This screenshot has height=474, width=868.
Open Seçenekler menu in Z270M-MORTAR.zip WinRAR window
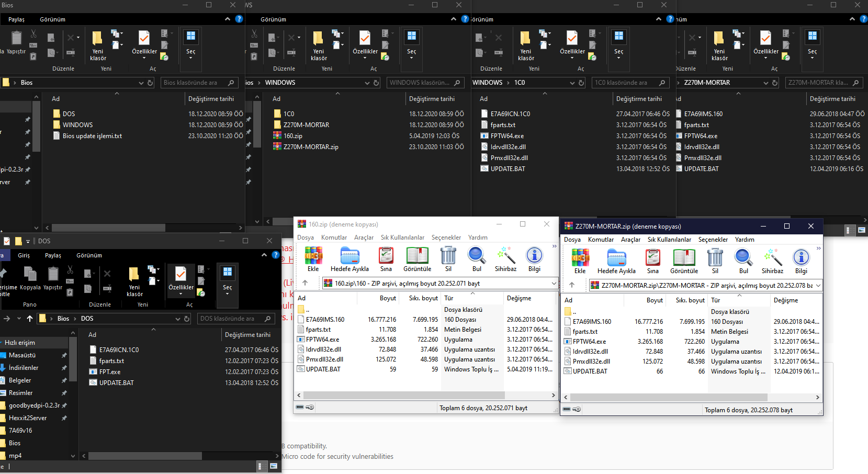[x=713, y=240]
